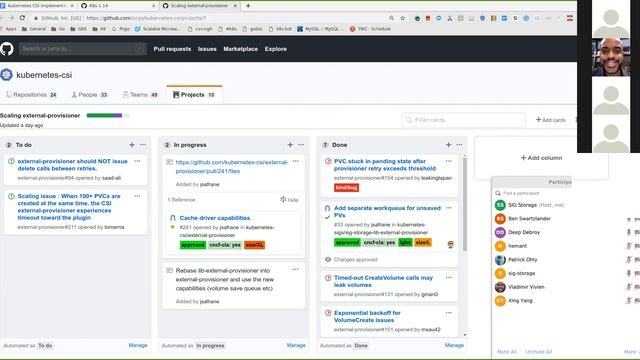Open the General bookmarks folder
Screen dimensions: 640x360
[33, 29]
